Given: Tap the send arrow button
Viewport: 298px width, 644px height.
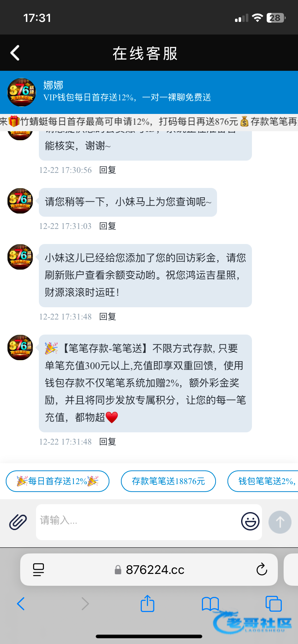Looking at the screenshot, I should click(x=280, y=522).
